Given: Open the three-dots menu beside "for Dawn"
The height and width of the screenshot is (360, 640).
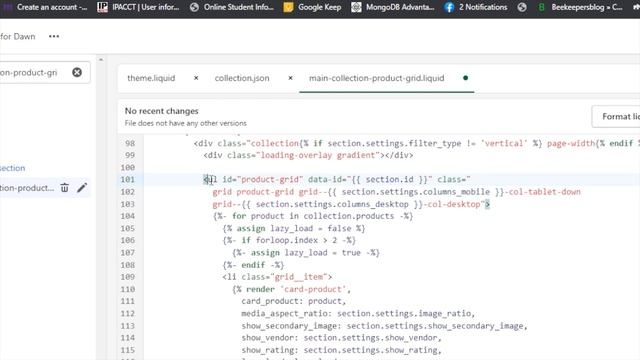Looking at the screenshot, I should click(54, 36).
